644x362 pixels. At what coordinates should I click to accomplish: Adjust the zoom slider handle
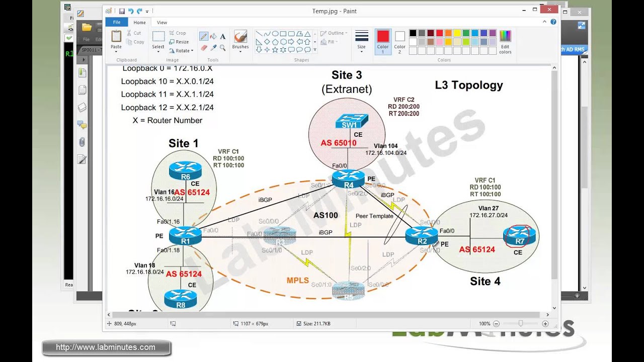521,324
